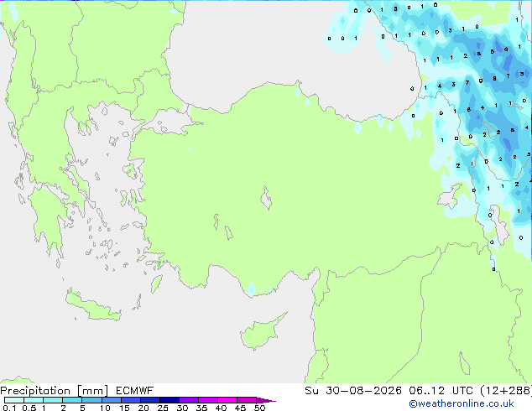Screen dimensions: 532x411
Task: Click the over-50 mm arrow tip of legend
Action: (x=266, y=400)
